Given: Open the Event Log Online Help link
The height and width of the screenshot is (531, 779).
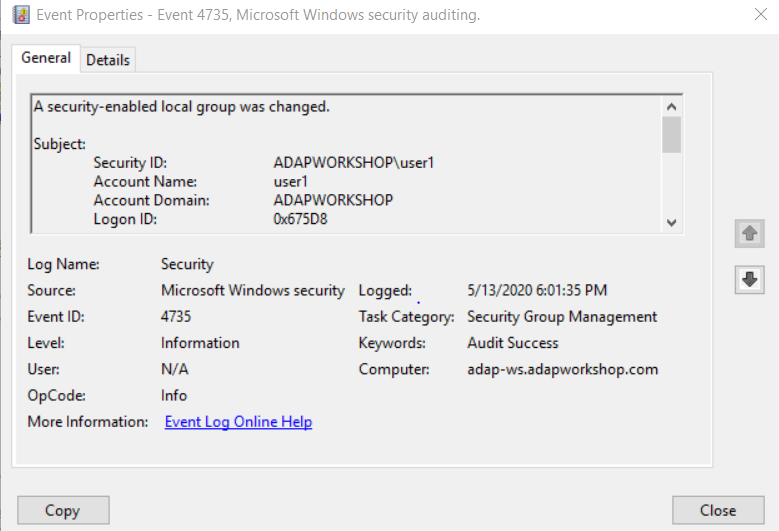Looking at the screenshot, I should click(238, 422).
